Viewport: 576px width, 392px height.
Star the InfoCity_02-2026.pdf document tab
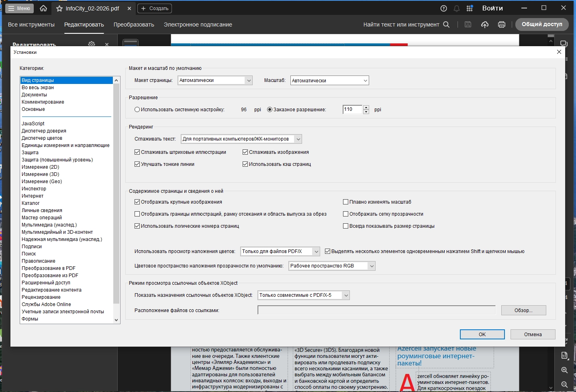coord(59,8)
